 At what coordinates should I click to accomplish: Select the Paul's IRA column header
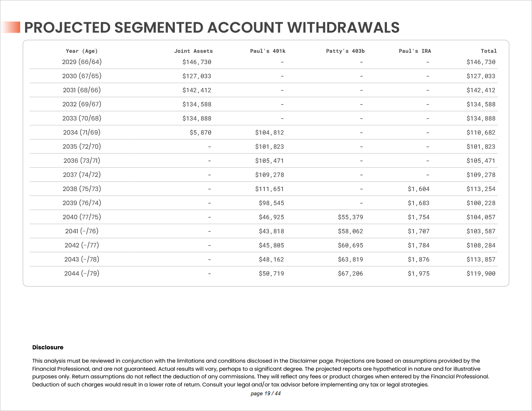[x=415, y=51]
